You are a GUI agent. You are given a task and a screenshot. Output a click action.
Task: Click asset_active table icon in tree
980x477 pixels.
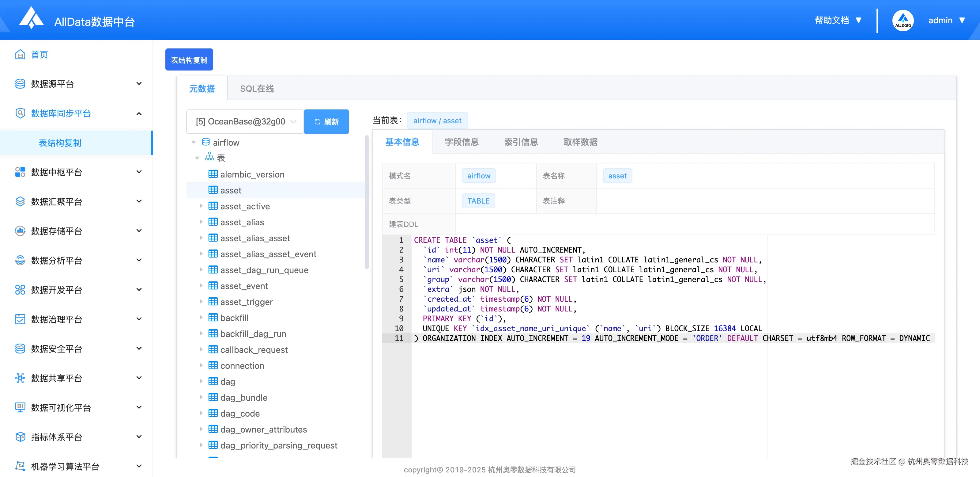pos(213,206)
